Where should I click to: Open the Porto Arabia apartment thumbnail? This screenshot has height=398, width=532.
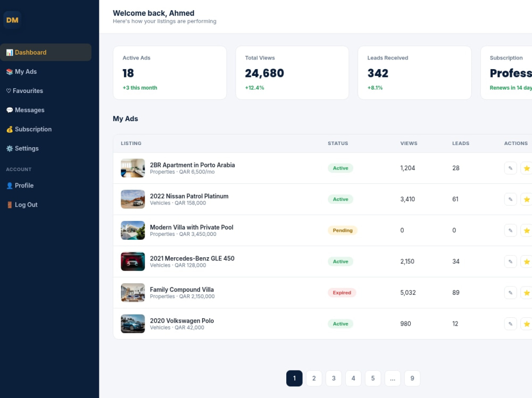click(132, 168)
